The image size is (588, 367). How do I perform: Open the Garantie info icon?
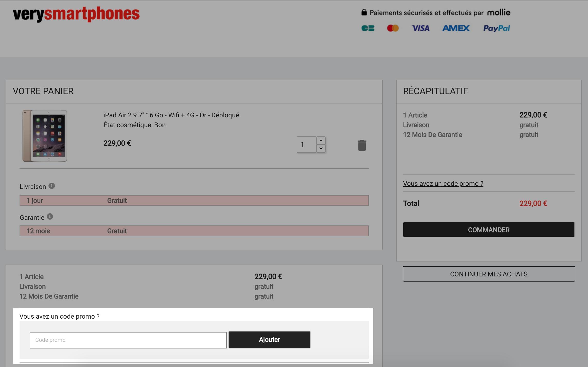point(50,217)
